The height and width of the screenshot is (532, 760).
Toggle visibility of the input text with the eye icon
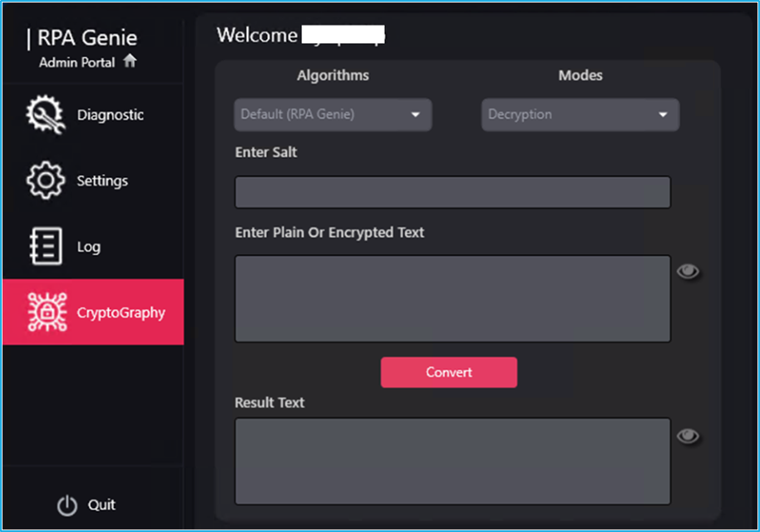[x=688, y=271]
